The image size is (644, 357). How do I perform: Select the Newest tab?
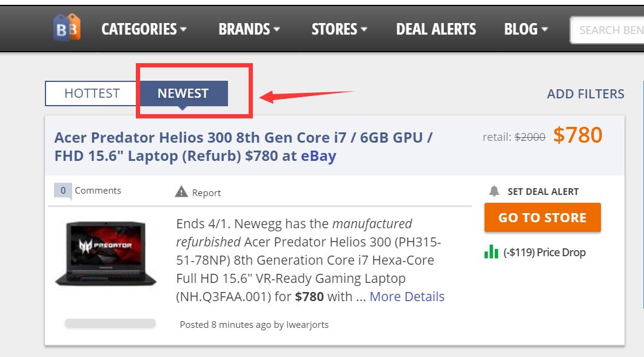(x=183, y=93)
